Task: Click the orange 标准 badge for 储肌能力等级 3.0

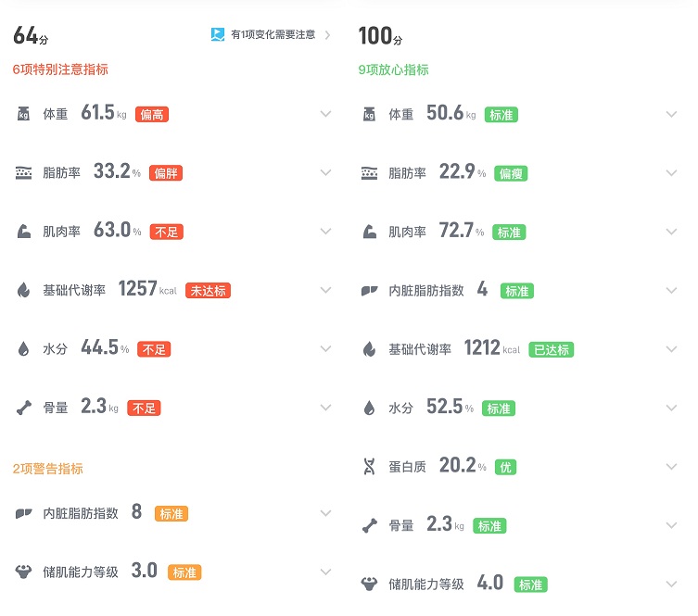Action: click(184, 572)
